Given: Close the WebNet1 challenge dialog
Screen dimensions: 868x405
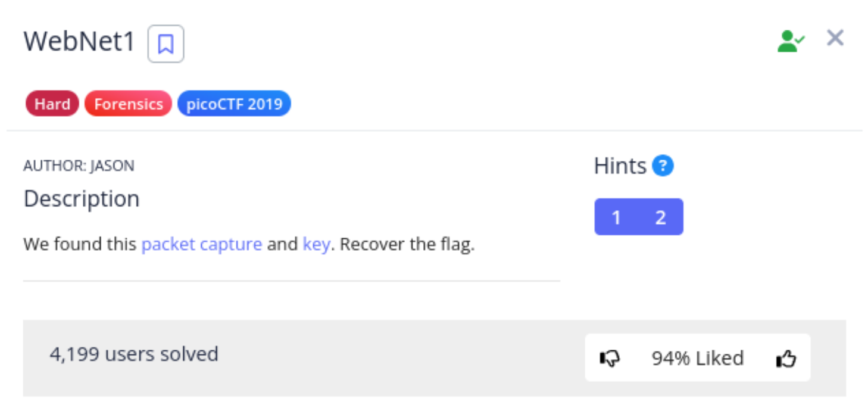Looking at the screenshot, I should click(835, 38).
